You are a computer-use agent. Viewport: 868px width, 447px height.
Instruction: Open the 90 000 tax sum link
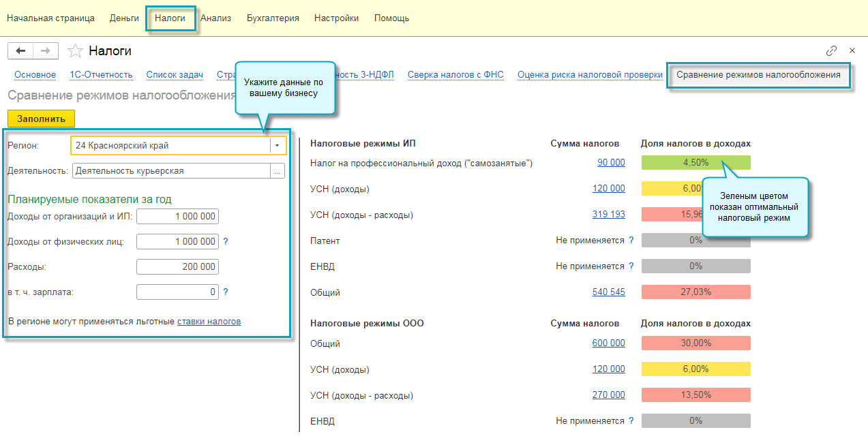tap(611, 163)
